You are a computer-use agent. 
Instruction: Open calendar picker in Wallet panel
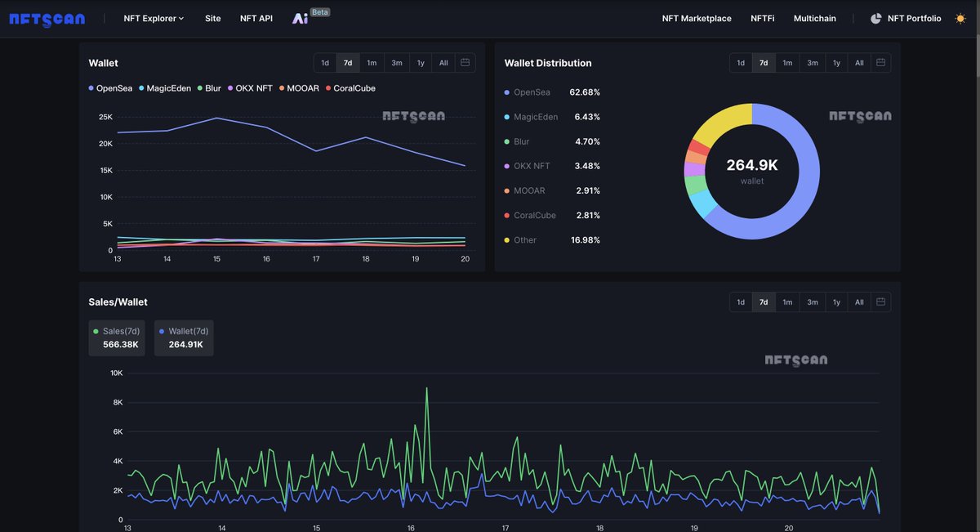click(x=465, y=63)
